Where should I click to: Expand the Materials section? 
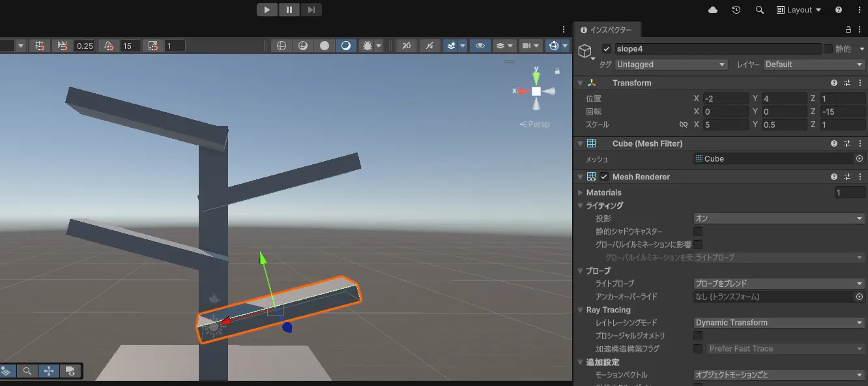[x=581, y=192]
